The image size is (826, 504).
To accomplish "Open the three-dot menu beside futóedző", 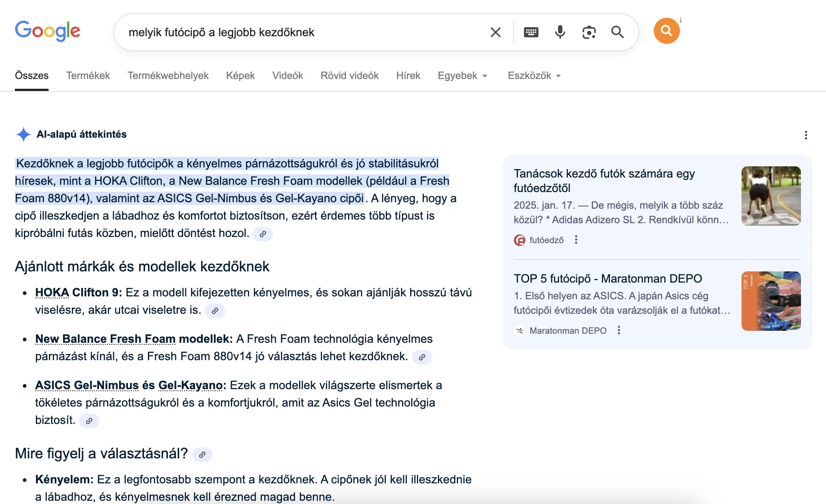I will point(576,240).
